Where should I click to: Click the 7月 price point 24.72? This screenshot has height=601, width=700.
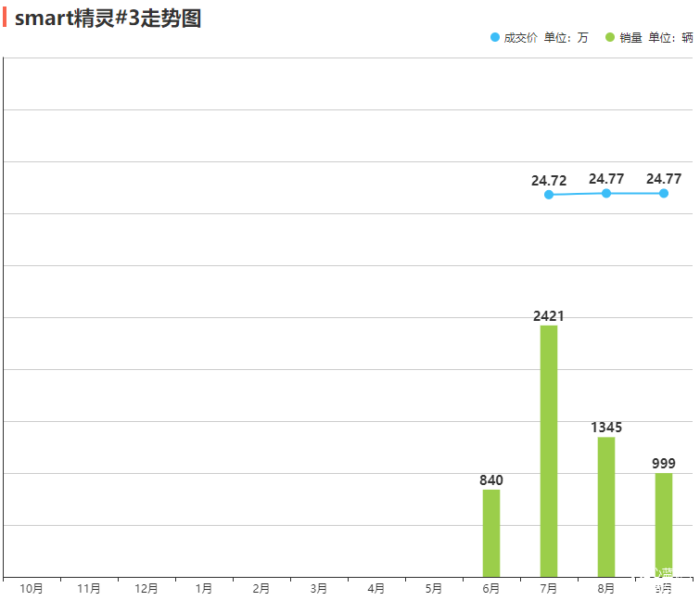point(549,195)
